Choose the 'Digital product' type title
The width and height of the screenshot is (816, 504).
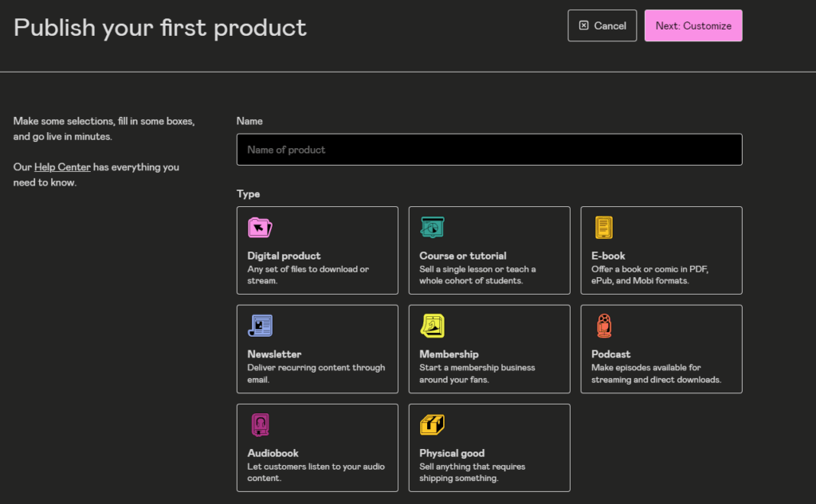click(284, 256)
